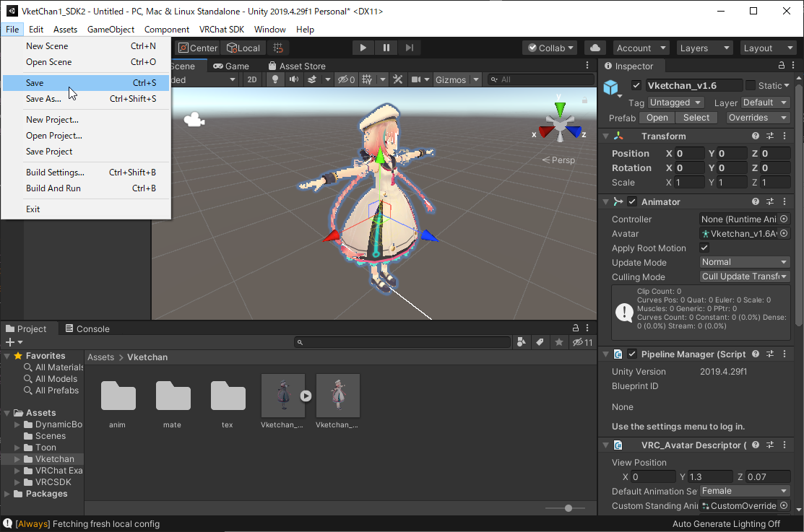
Task: Toggle the Static checkbox in the Inspector
Action: click(751, 85)
